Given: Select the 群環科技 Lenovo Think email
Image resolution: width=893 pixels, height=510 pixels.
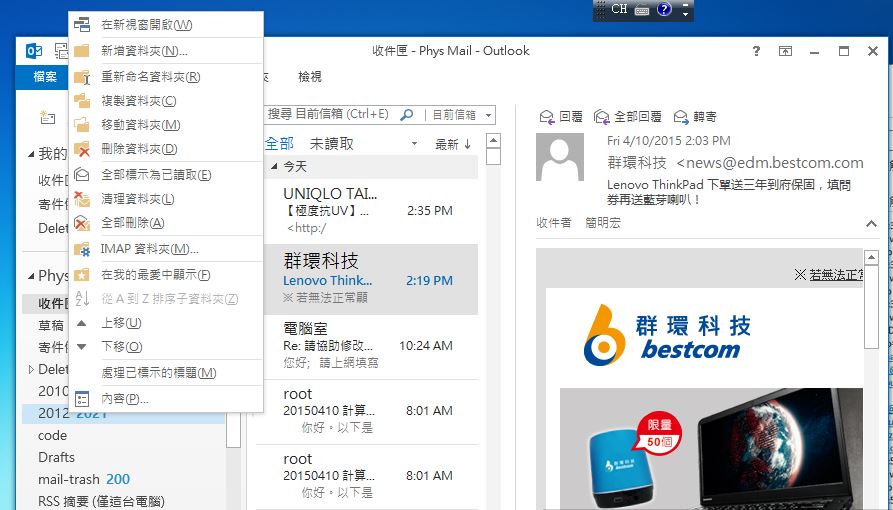Looking at the screenshot, I should point(370,279).
